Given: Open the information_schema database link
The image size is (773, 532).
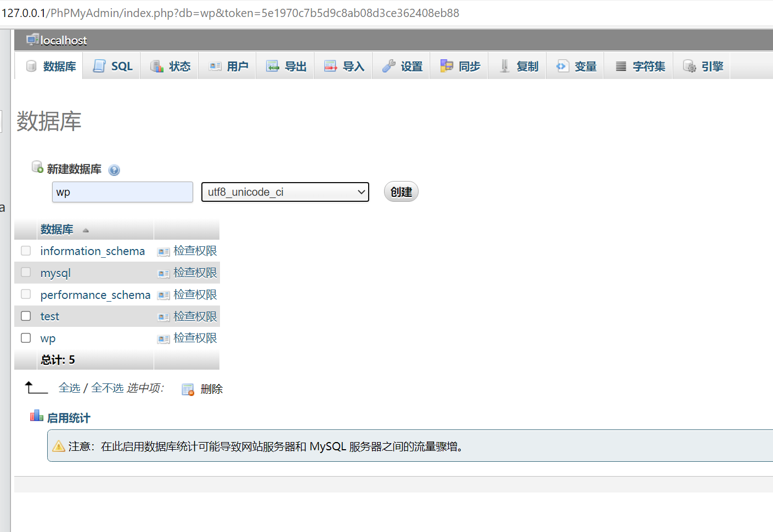Looking at the screenshot, I should click(93, 251).
